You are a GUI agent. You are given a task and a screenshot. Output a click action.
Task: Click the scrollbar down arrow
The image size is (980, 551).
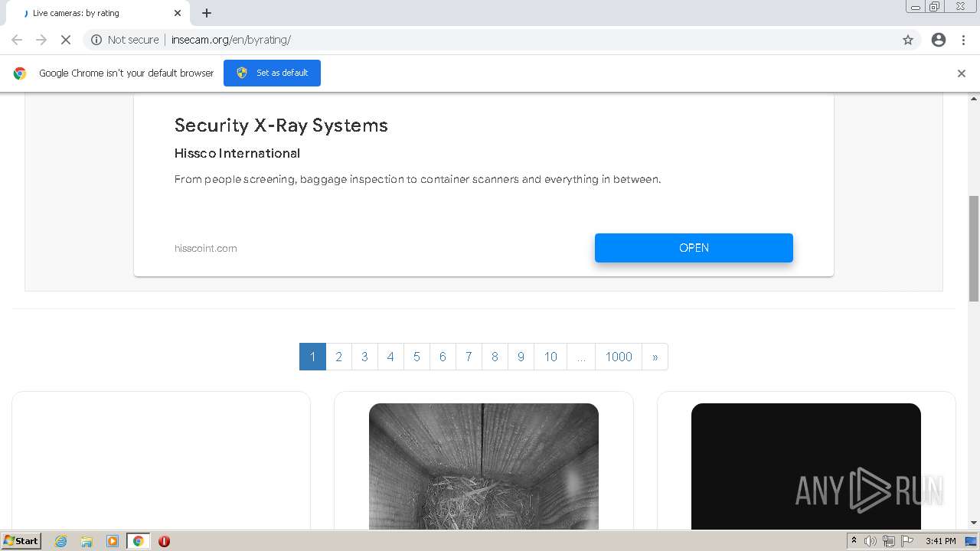pyautogui.click(x=974, y=523)
